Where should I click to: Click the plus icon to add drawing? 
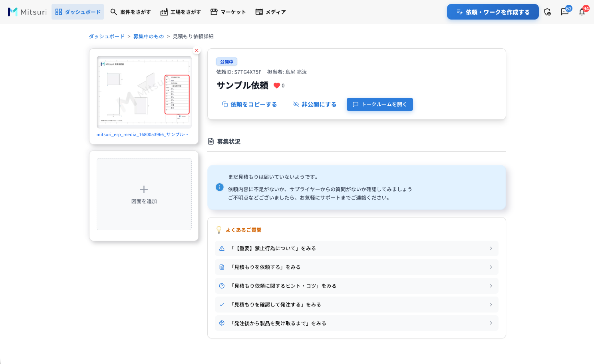click(144, 189)
